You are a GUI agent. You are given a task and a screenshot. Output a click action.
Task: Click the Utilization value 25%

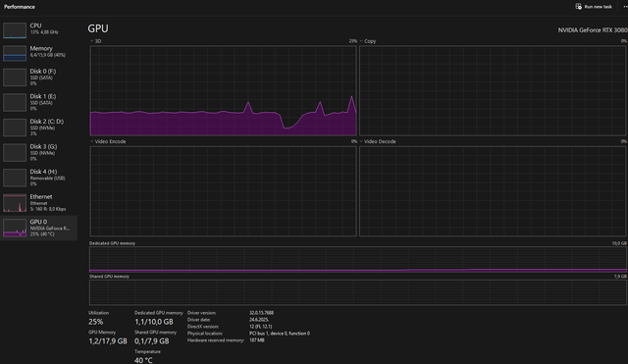point(96,322)
